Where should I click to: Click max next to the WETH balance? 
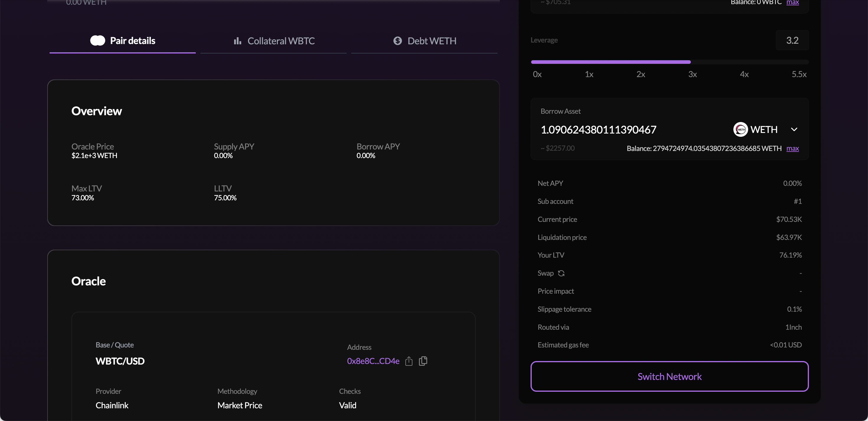point(792,148)
